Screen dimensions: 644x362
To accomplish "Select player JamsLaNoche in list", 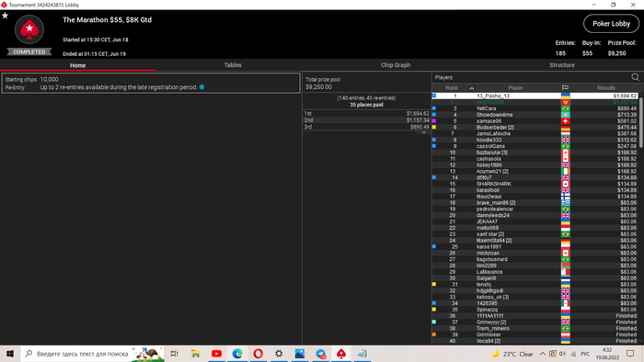I will [x=535, y=133].
